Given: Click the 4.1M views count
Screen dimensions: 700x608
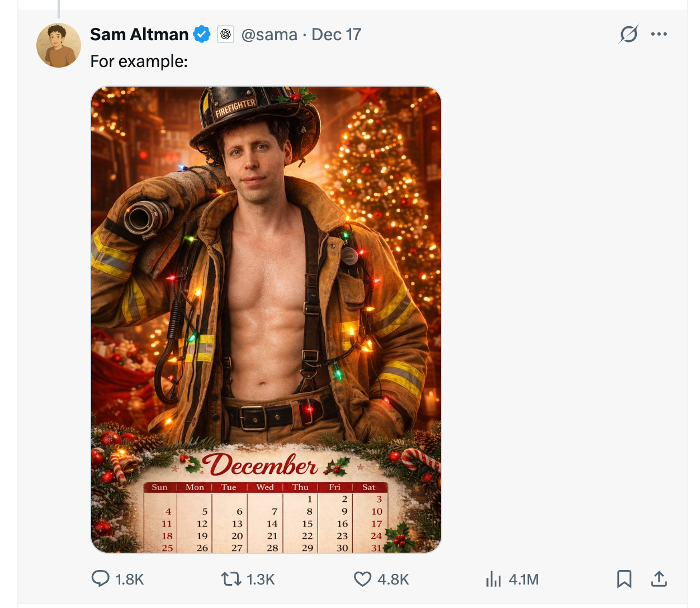Looking at the screenshot, I should [523, 579].
